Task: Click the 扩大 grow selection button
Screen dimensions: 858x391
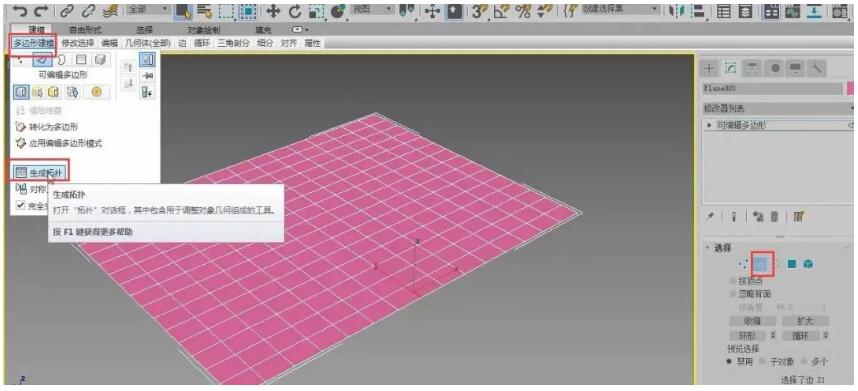Action: click(x=805, y=321)
